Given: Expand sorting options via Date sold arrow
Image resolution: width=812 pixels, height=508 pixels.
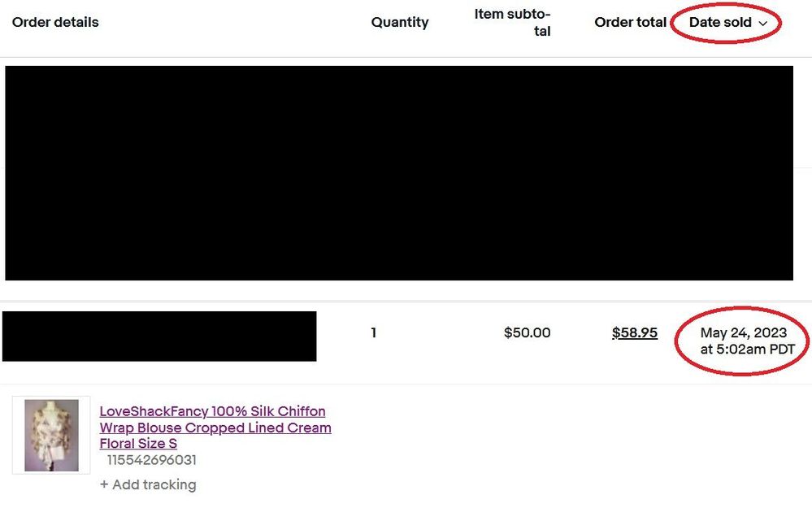Looking at the screenshot, I should point(762,24).
